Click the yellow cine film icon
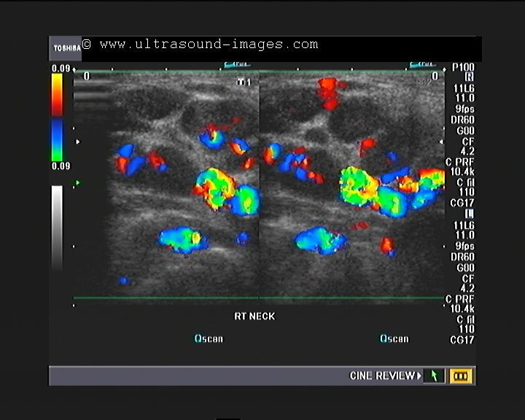This screenshot has height=420, width=525. [x=462, y=376]
